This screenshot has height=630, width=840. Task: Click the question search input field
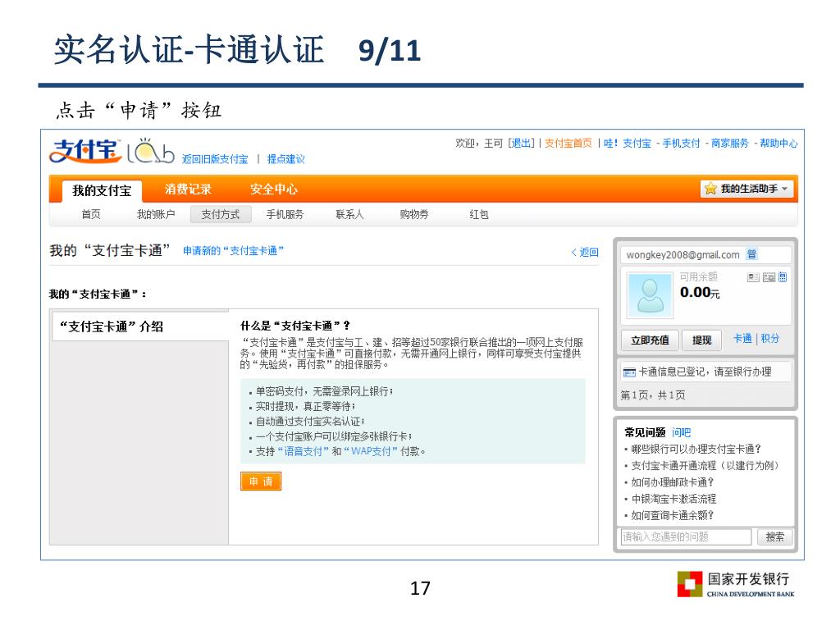[686, 536]
